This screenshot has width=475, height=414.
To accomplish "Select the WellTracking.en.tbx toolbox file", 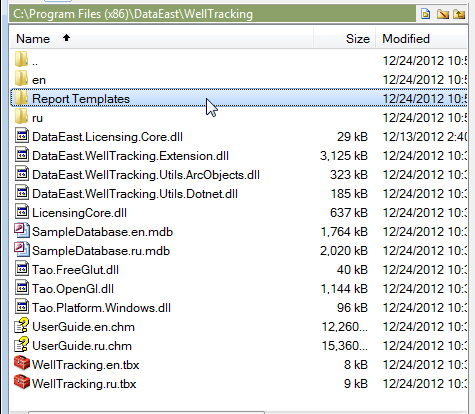I will [x=239, y=364].
